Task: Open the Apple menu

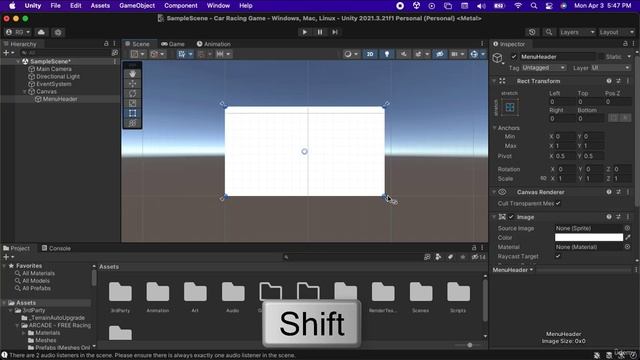Action: coord(12,6)
